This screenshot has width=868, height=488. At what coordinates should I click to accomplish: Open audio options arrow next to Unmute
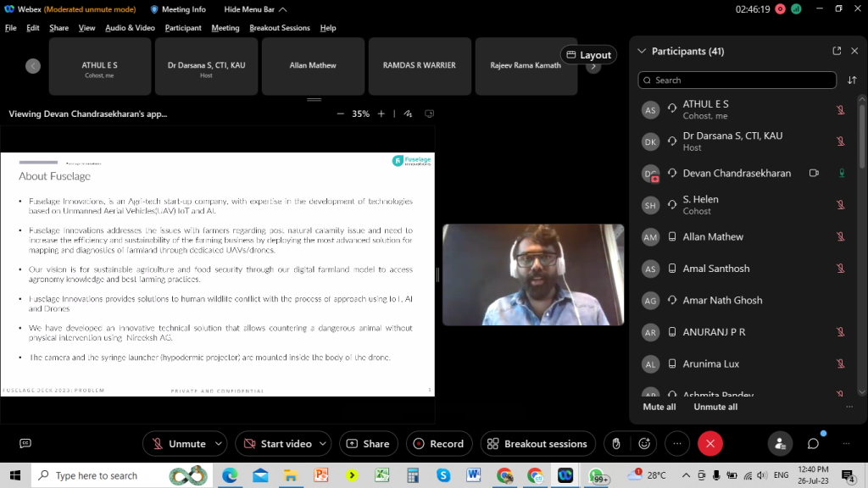click(x=219, y=444)
